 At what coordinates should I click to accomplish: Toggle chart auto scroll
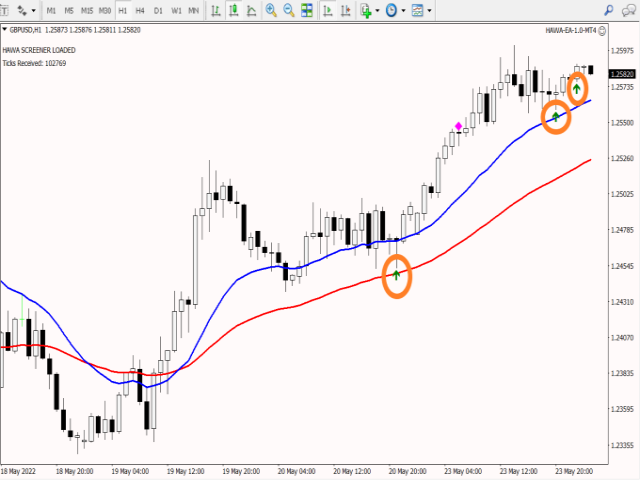click(x=328, y=10)
